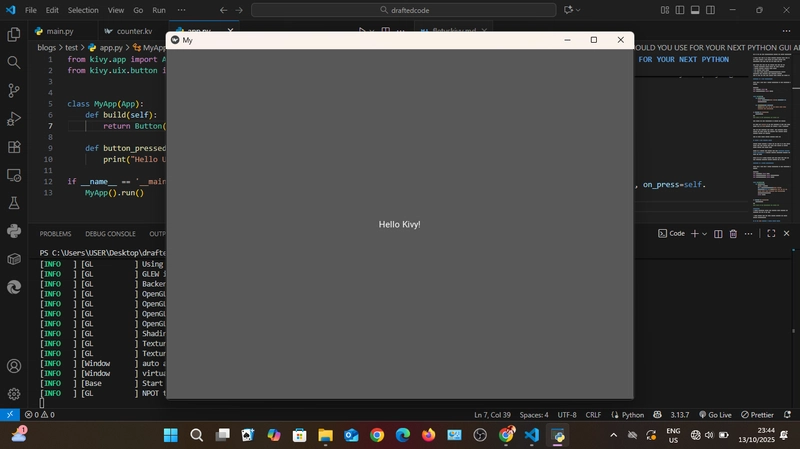Open the Run and Debug view
The width and height of the screenshot is (800, 449).
coord(14,118)
